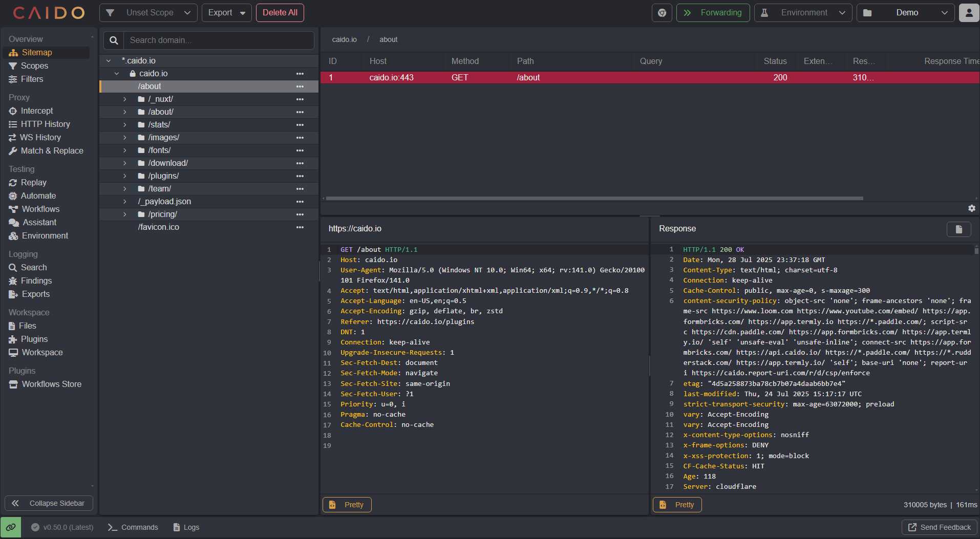Open the Findings panel
980x539 pixels.
(35, 281)
